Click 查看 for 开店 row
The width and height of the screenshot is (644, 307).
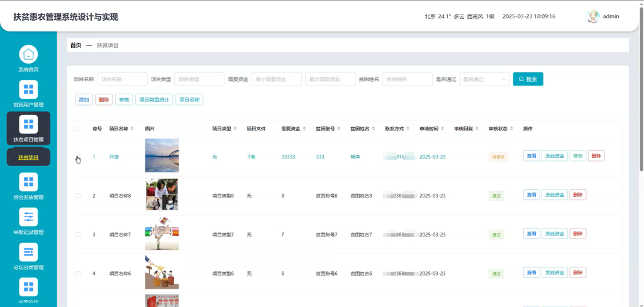point(531,156)
